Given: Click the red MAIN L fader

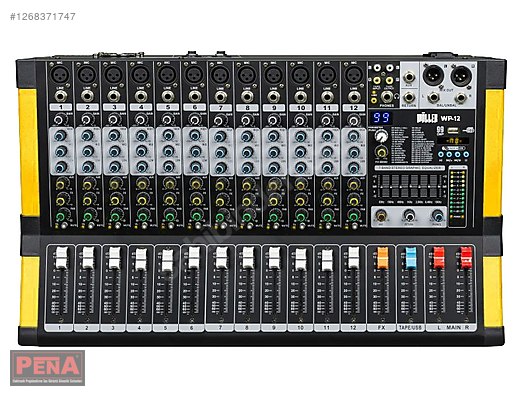Looking at the screenshot, I should coord(439,258).
